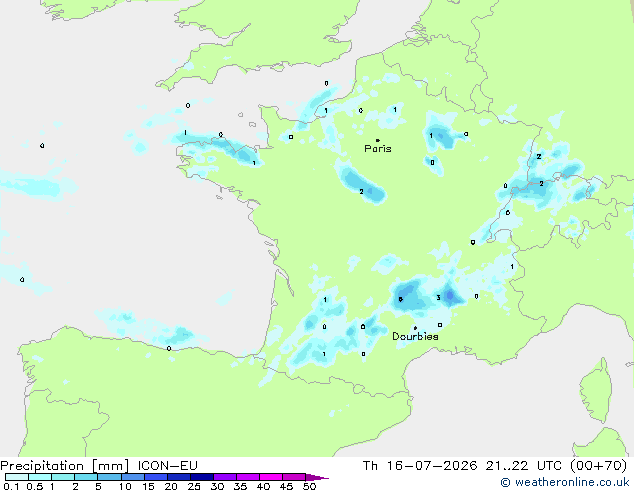Pick the 0.1–0.5 mm legend swatch
This screenshot has width=634, height=490.
point(17,477)
